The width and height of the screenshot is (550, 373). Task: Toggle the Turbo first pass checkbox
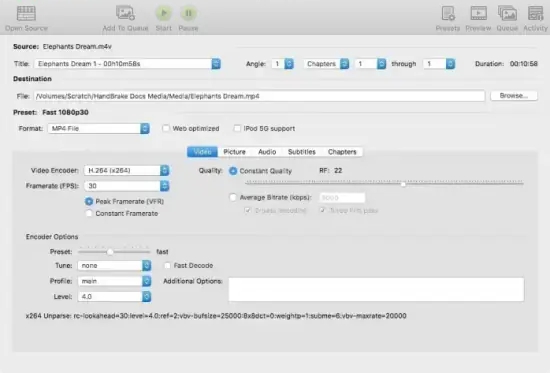[x=322, y=211]
